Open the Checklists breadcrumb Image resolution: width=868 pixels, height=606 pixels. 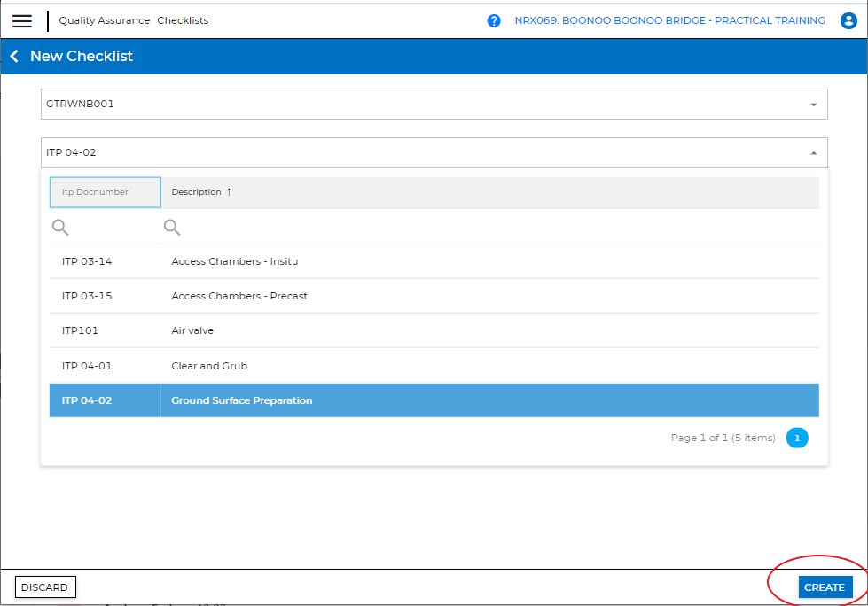coord(183,21)
